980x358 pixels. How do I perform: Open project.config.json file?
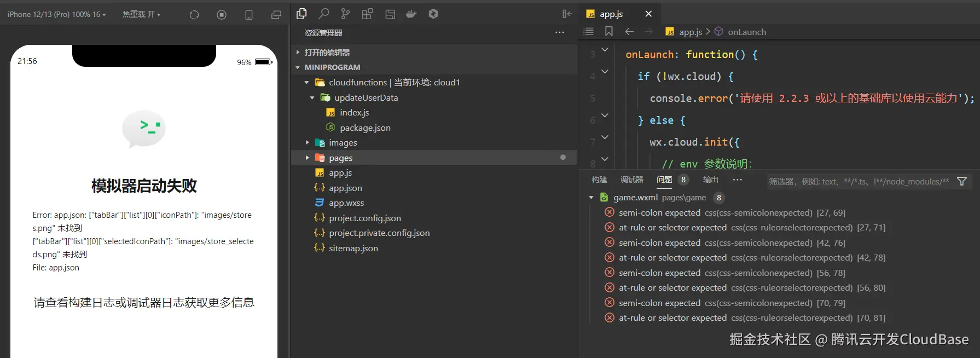[364, 218]
